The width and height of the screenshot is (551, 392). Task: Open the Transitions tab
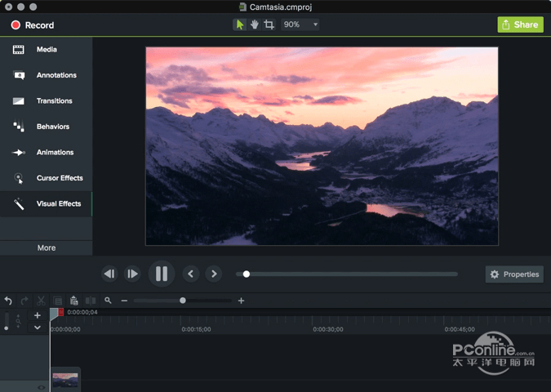(46, 101)
